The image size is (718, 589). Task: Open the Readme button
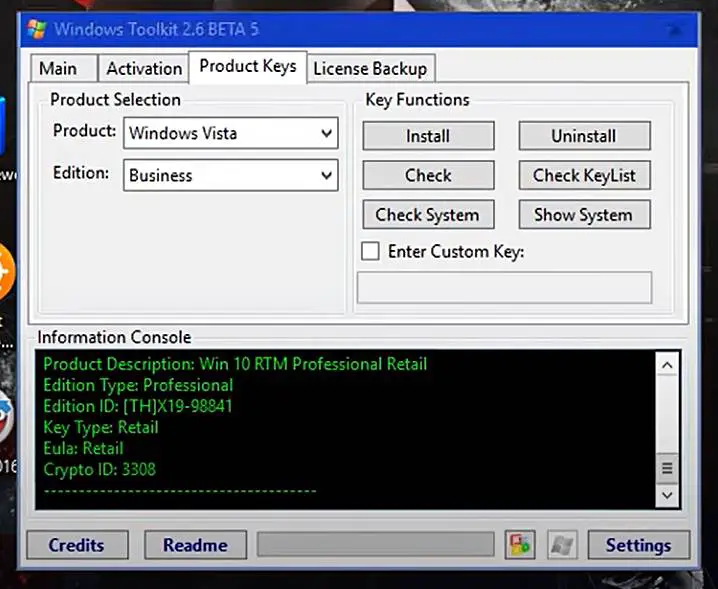pyautogui.click(x=196, y=545)
